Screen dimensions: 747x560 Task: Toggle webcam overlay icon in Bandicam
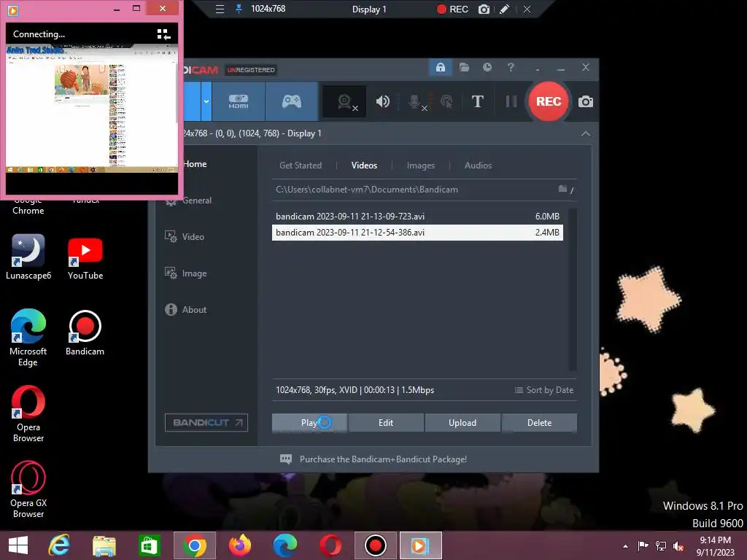coord(345,101)
